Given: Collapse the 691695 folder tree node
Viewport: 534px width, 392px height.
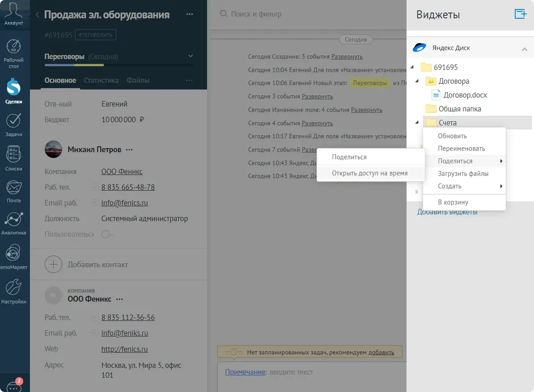Looking at the screenshot, I should 412,67.
